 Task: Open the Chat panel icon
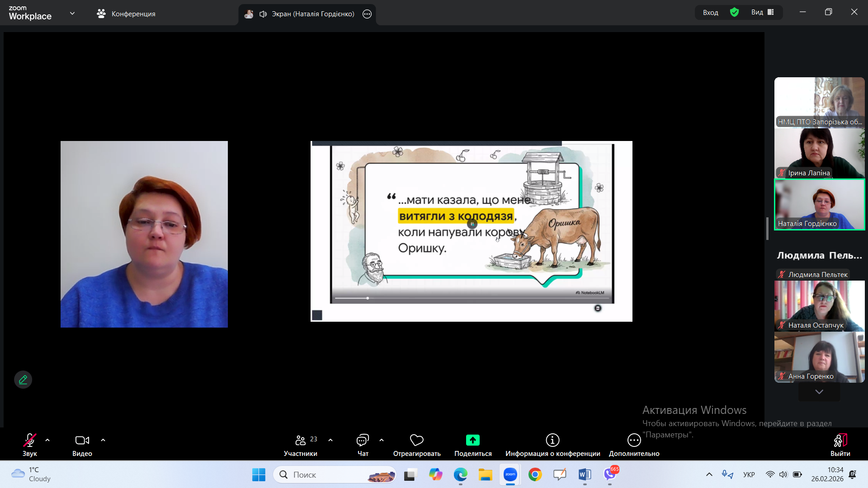pyautogui.click(x=363, y=440)
